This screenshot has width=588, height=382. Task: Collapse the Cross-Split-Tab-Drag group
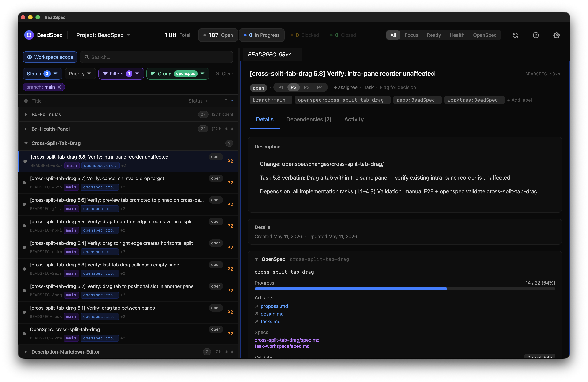point(26,143)
